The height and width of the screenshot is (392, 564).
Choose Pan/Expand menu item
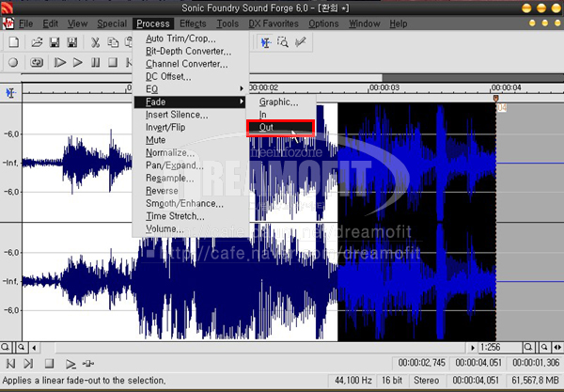pyautogui.click(x=190, y=165)
